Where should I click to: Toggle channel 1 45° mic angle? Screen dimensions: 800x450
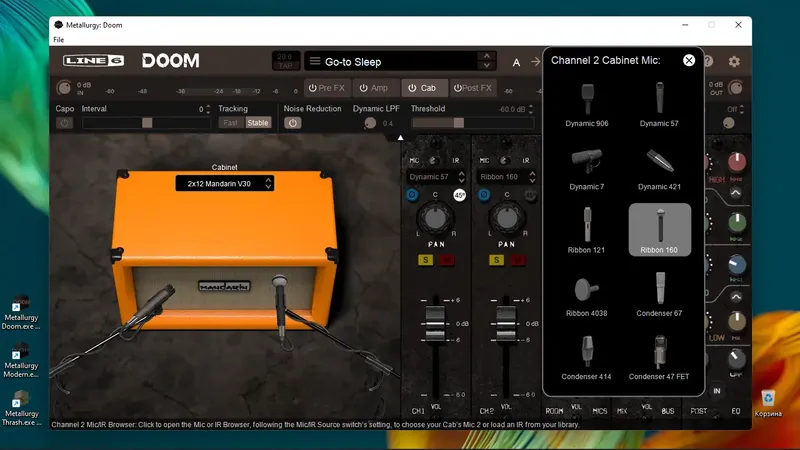point(459,195)
